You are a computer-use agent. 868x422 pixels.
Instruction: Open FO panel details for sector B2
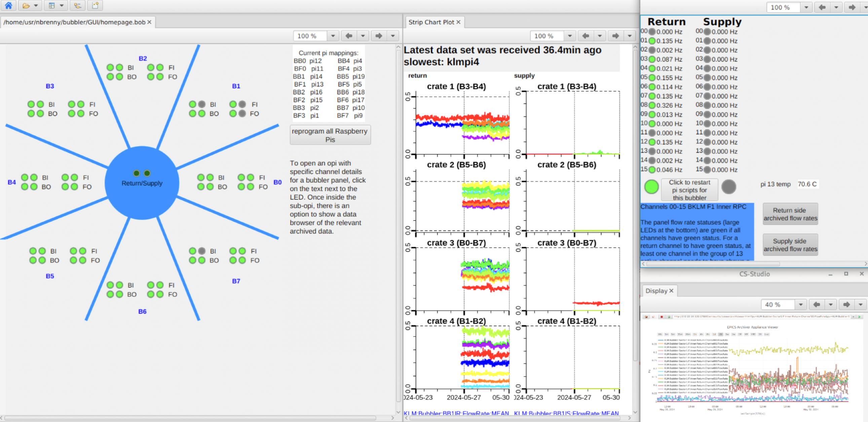click(173, 77)
